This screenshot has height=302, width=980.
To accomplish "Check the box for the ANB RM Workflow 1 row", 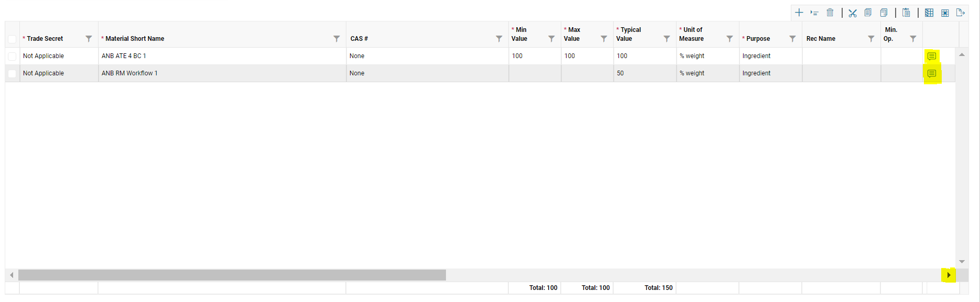I will tap(12, 74).
